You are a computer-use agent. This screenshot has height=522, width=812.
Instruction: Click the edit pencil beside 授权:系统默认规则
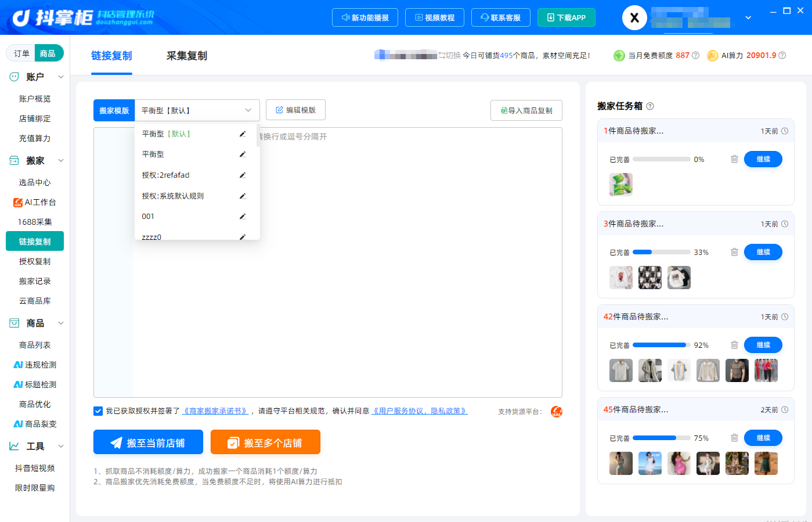(243, 196)
